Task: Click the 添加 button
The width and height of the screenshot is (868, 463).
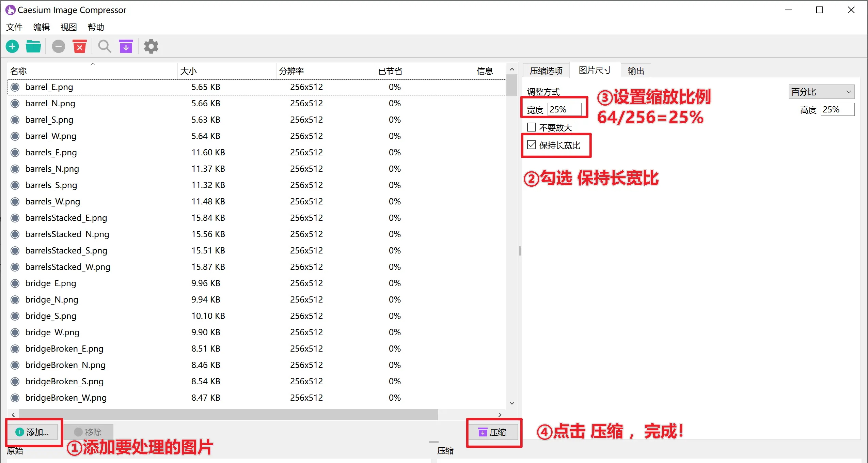Action: tap(33, 432)
